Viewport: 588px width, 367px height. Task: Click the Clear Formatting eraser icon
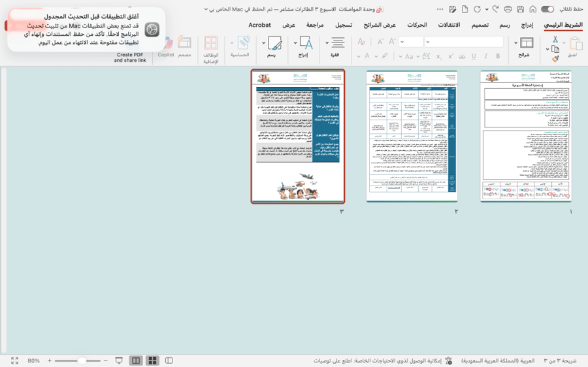pos(361,42)
